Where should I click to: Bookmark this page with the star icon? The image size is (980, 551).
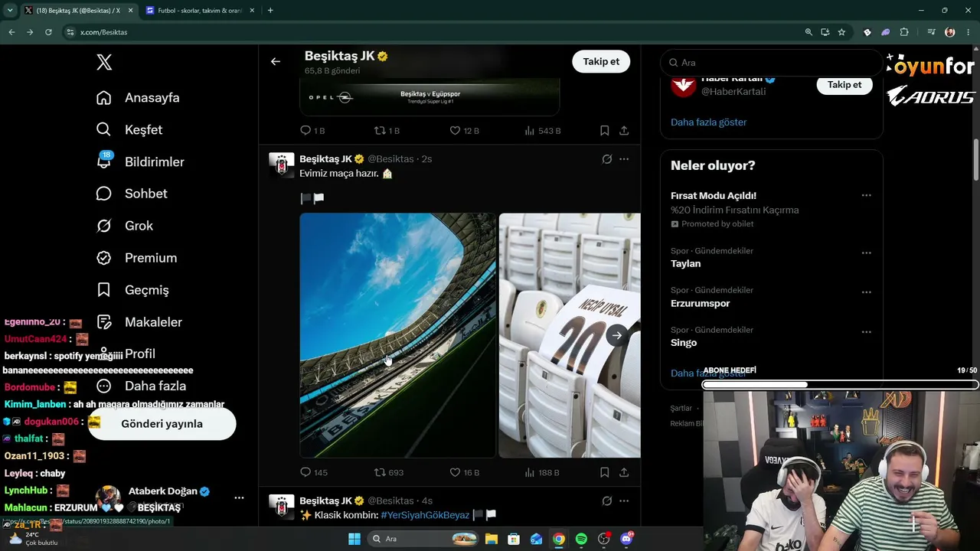point(841,32)
